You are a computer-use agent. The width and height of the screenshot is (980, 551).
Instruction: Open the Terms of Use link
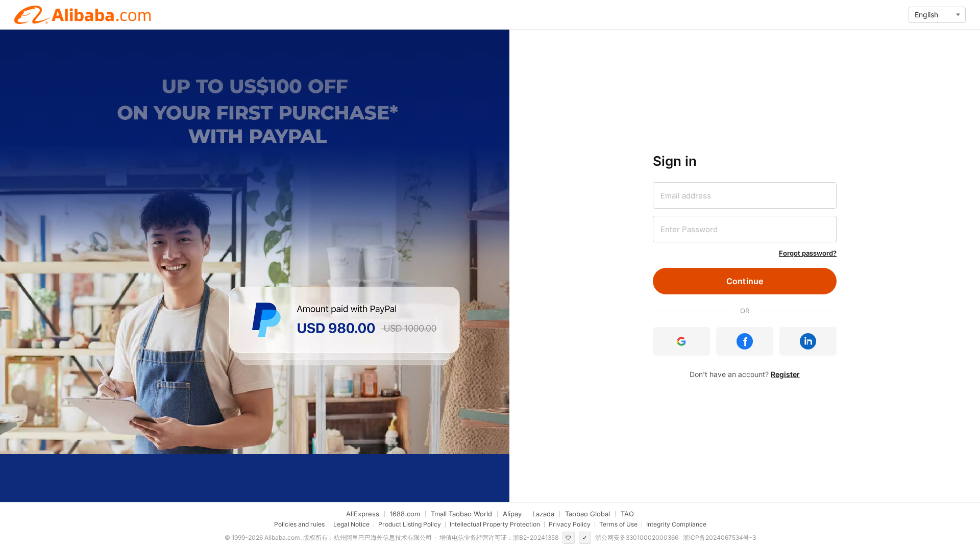point(618,524)
